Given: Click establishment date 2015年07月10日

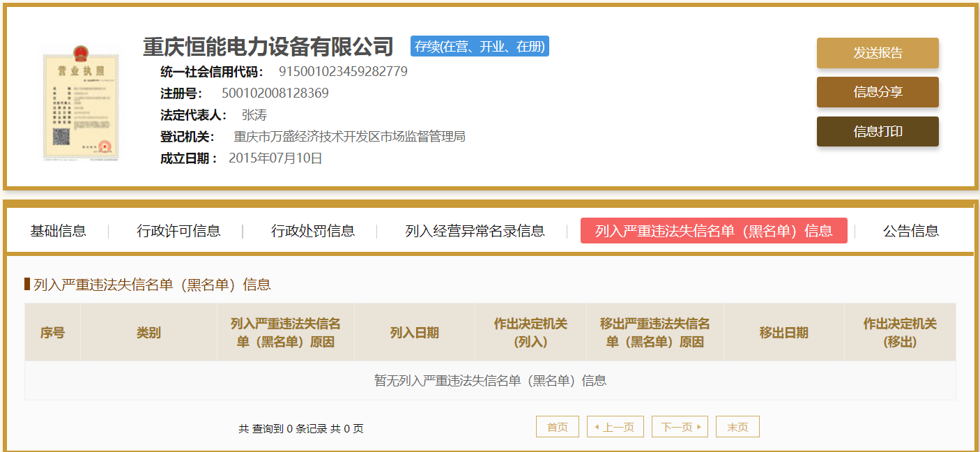Looking at the screenshot, I should pyautogui.click(x=275, y=158).
